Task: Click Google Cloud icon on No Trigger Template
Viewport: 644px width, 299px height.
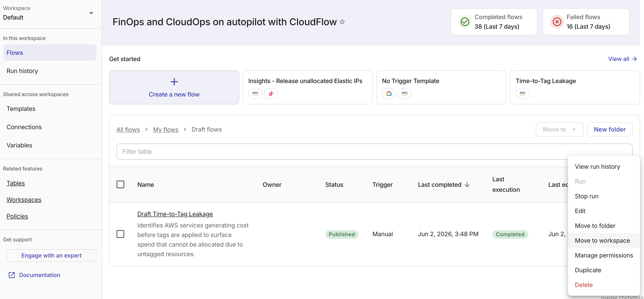Action: 389,93
